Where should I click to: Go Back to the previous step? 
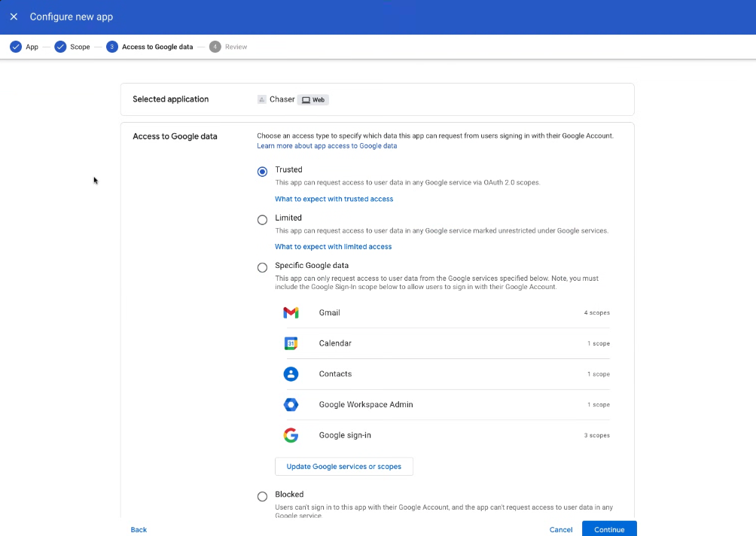coord(139,529)
